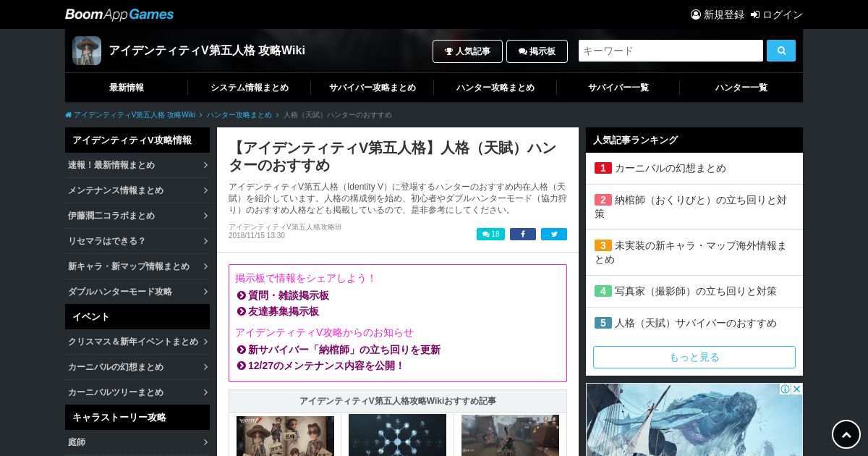Open ranking 4 写真家の立ち回りと対策
868x456 pixels.
click(694, 291)
